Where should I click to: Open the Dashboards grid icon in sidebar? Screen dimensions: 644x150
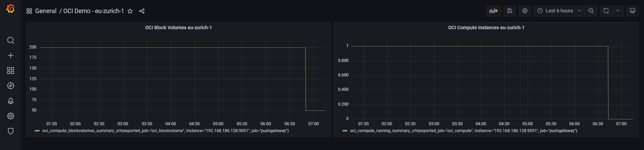[x=11, y=71]
